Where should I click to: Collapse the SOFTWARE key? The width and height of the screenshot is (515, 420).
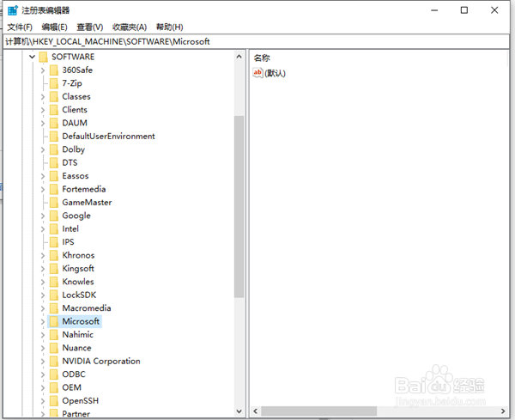pos(32,57)
